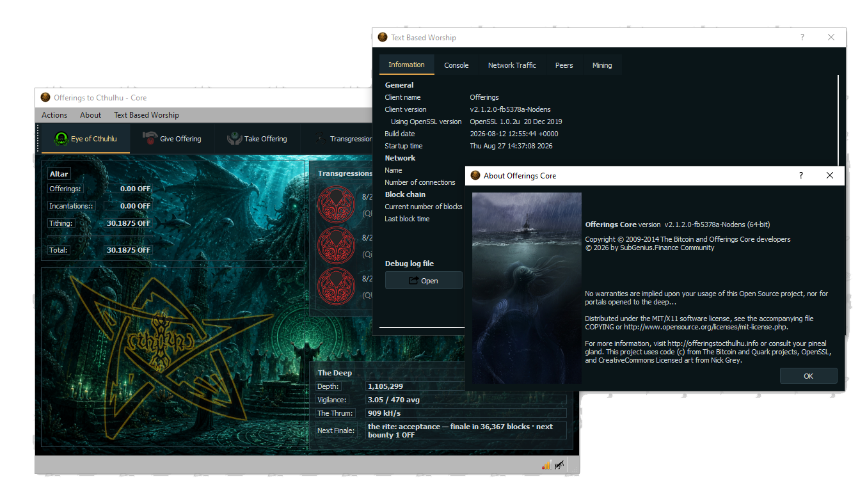Select the Information tab
The height and width of the screenshot is (504, 867).
coord(406,65)
